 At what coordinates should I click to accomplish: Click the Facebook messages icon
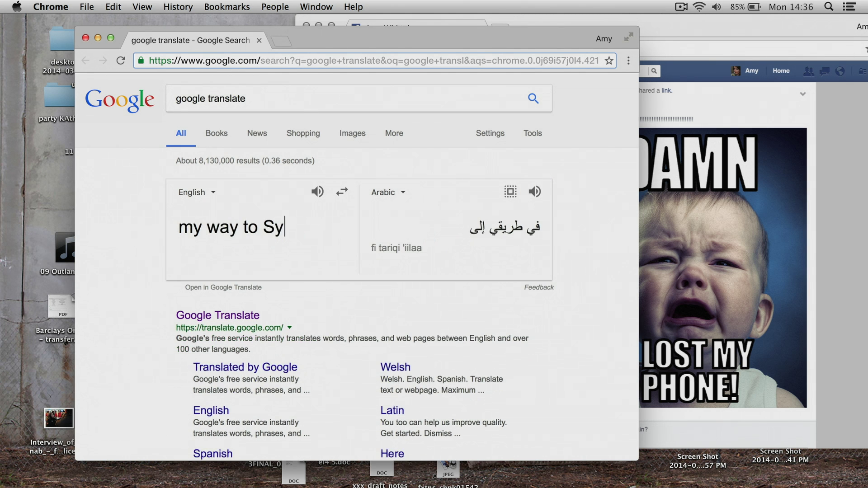824,71
